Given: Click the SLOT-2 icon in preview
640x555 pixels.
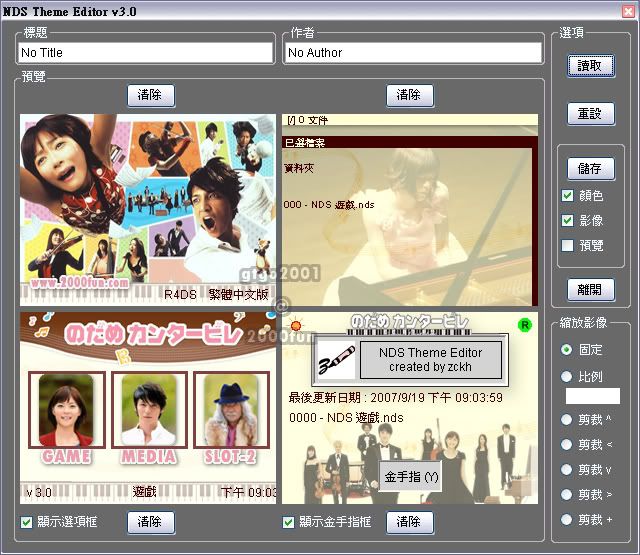Looking at the screenshot, I should [231, 418].
